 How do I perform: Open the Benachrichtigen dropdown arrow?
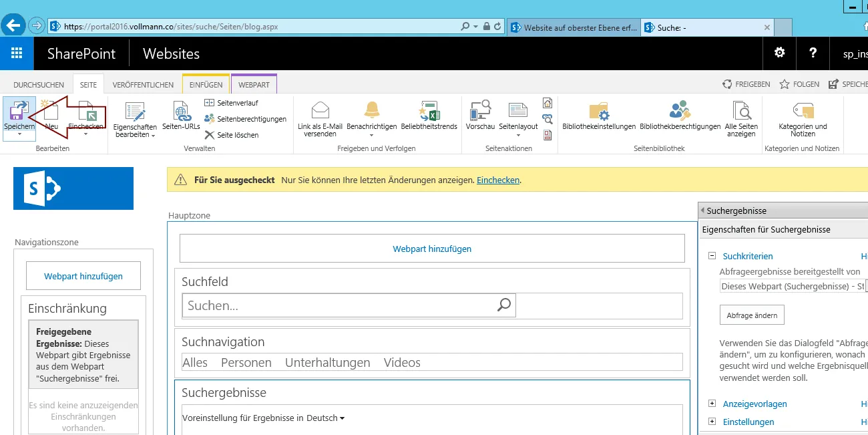[x=372, y=134]
